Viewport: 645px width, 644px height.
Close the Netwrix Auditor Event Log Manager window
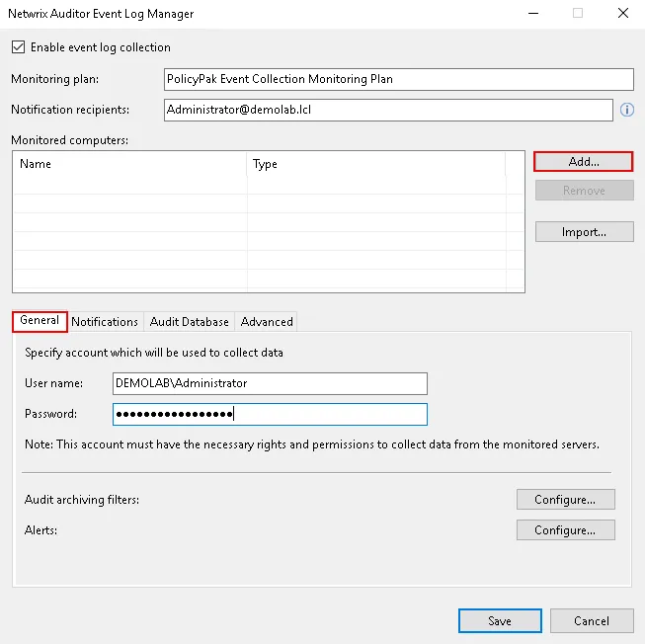tap(621, 14)
